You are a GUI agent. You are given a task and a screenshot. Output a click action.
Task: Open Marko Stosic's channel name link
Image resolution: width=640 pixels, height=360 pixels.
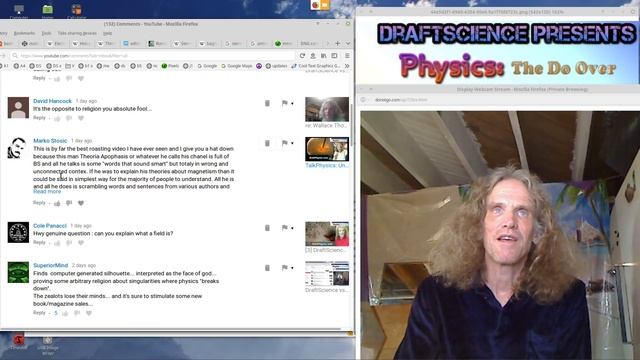[x=50, y=141]
